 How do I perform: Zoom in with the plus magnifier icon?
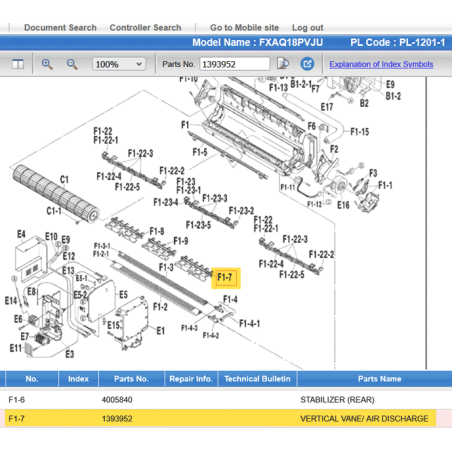tap(47, 64)
